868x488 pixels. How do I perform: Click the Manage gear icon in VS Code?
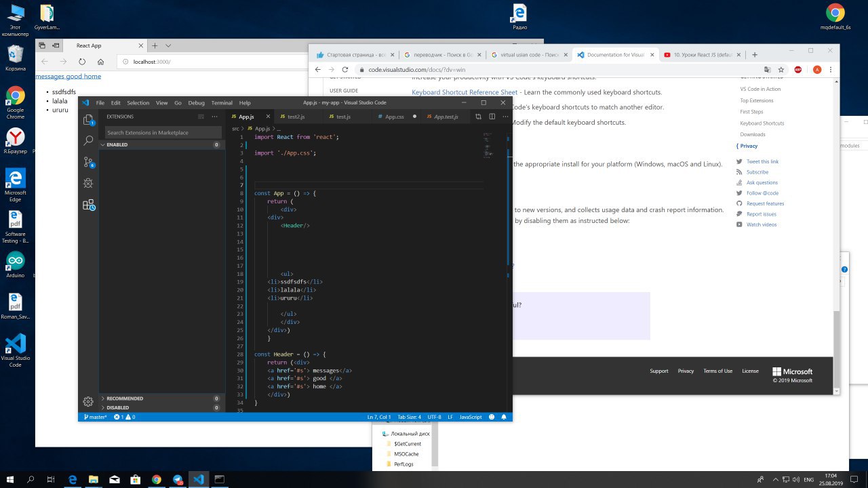[x=88, y=401]
